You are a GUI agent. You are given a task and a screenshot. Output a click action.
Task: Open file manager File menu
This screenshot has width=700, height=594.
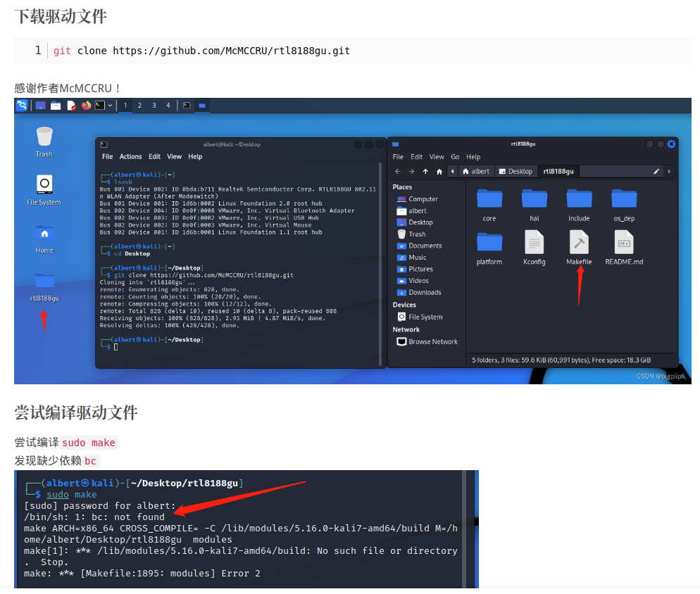pos(398,157)
